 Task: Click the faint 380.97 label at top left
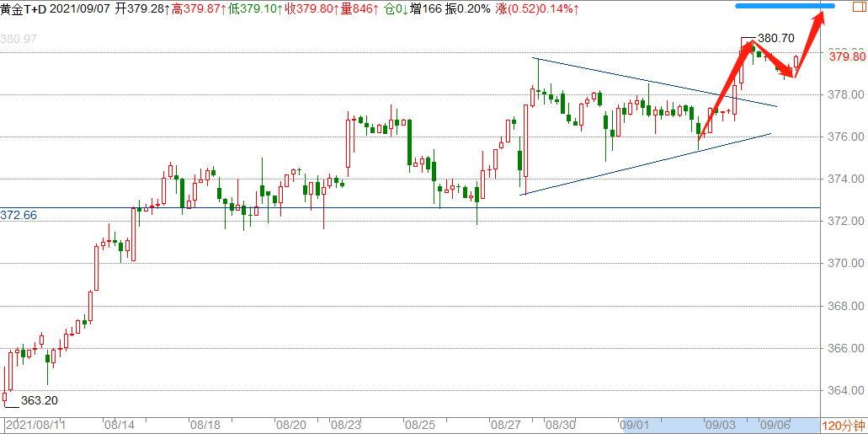click(19, 40)
